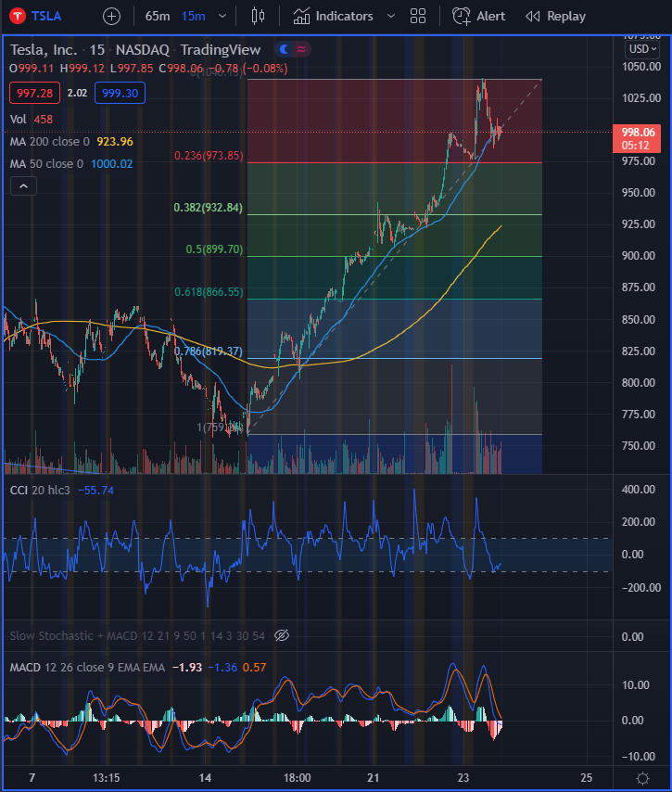Screen dimensions: 672x792
Task: Click the 0.786(819.37) Fibonacci level label
Action: pyautogui.click(x=209, y=351)
